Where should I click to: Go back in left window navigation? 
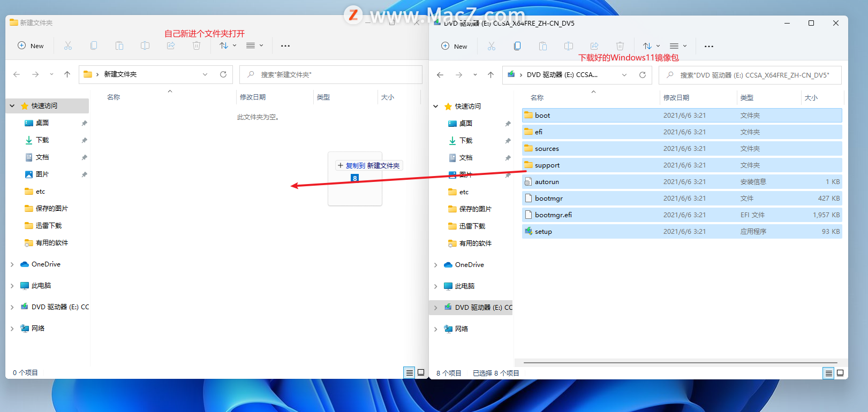click(x=17, y=74)
